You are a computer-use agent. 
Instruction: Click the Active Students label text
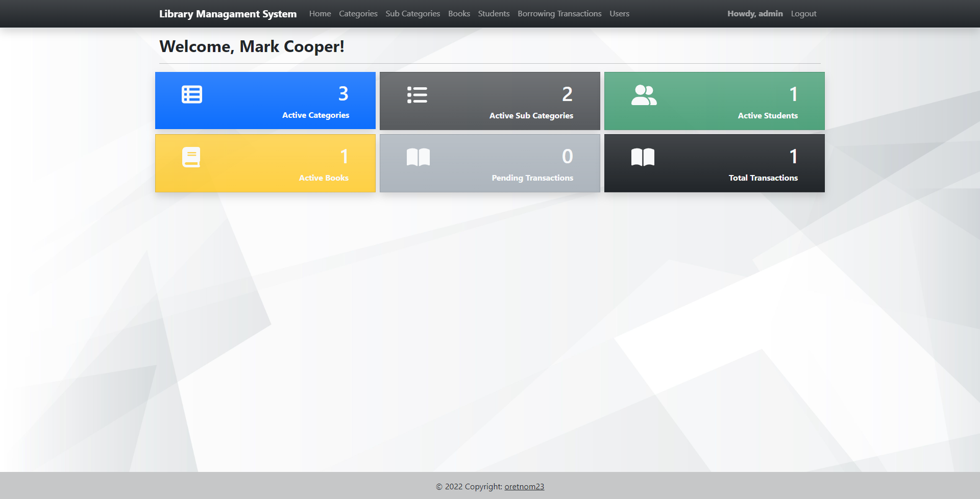point(768,116)
